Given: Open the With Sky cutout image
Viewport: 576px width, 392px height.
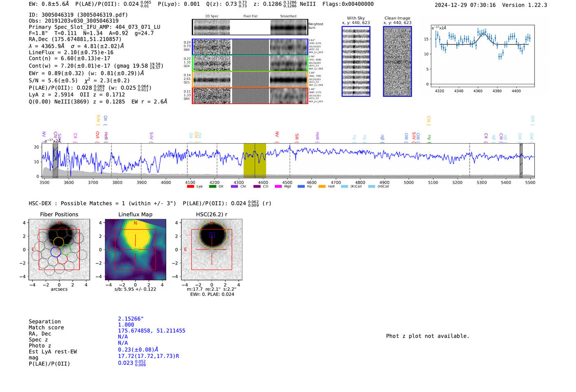Looking at the screenshot, I should (x=356, y=61).
